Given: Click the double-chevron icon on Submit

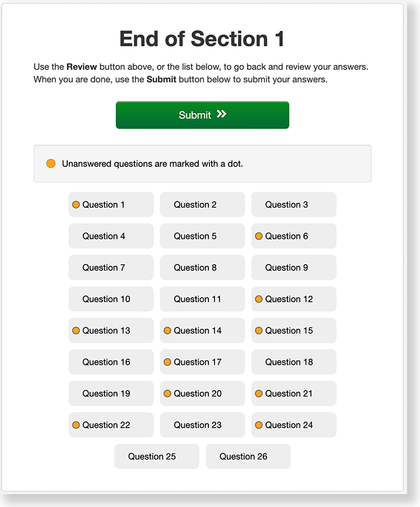Looking at the screenshot, I should pyautogui.click(x=222, y=114).
